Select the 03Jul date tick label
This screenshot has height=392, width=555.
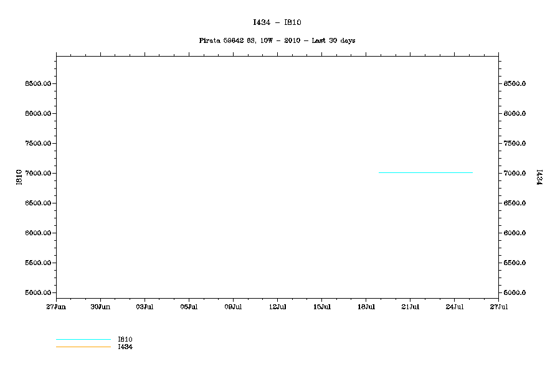145,307
